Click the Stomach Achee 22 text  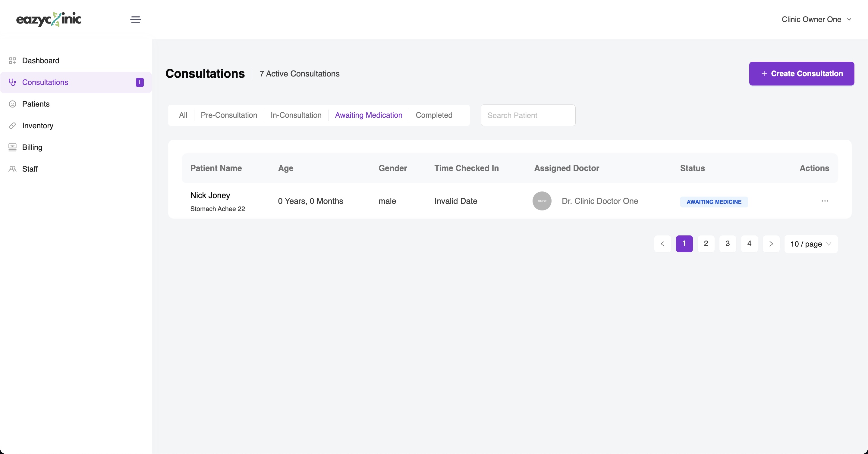[217, 209]
